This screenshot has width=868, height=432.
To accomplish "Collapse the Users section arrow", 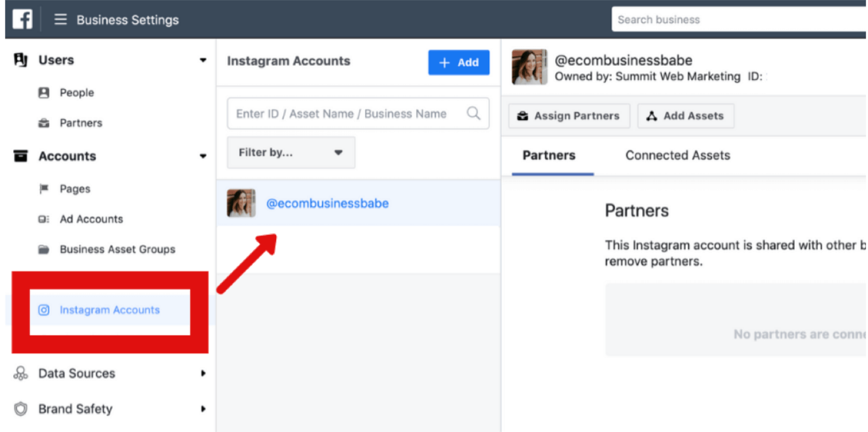I will click(x=203, y=60).
